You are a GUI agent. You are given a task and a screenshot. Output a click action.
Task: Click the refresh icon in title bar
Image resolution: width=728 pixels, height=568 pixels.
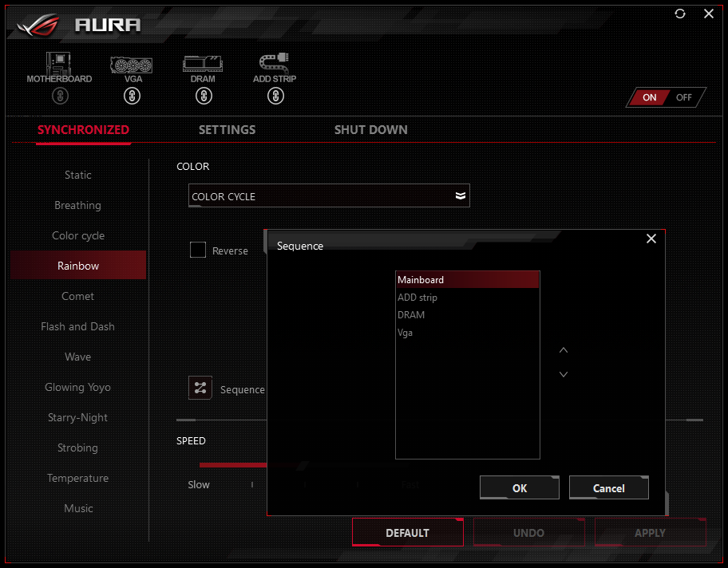click(x=680, y=14)
